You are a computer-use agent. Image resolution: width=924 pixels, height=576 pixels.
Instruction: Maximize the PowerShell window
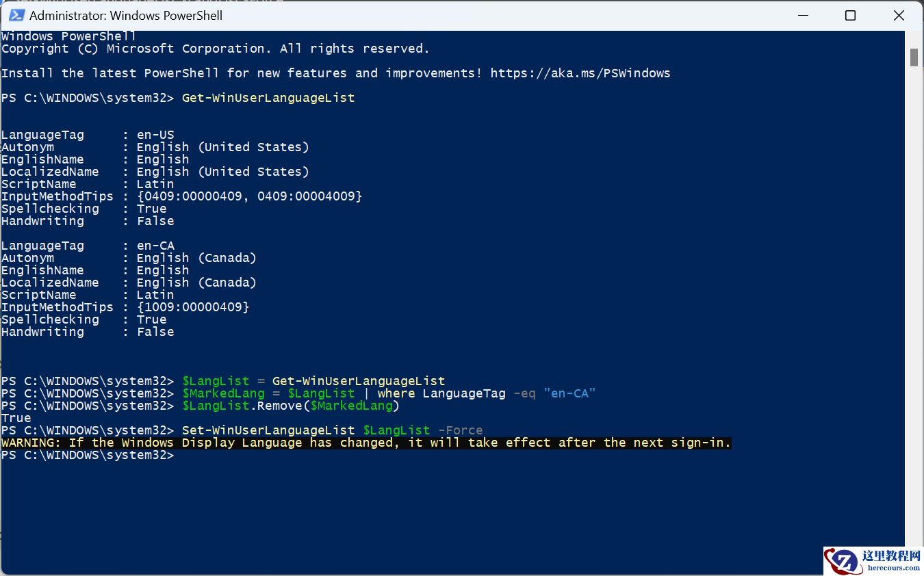click(850, 15)
